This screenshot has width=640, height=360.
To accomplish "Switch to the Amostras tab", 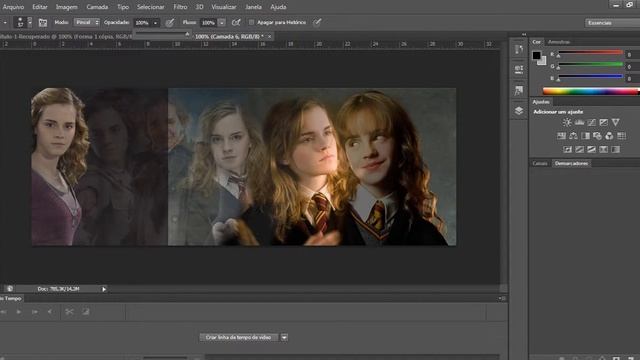I will click(x=559, y=42).
